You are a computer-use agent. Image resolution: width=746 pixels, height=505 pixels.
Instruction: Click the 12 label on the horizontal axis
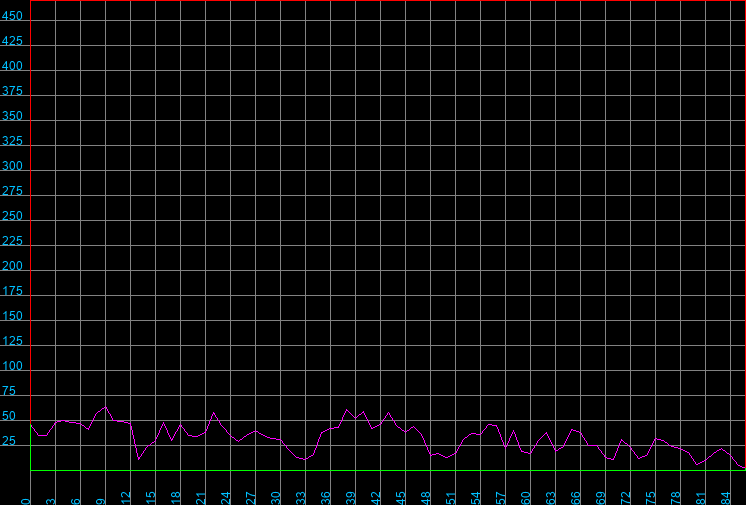tap(126, 498)
